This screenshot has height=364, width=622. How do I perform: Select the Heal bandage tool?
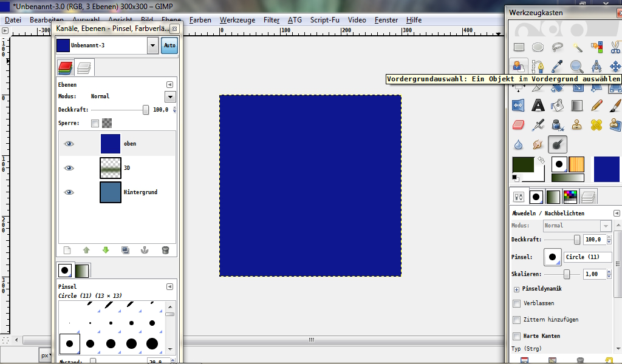click(x=596, y=125)
